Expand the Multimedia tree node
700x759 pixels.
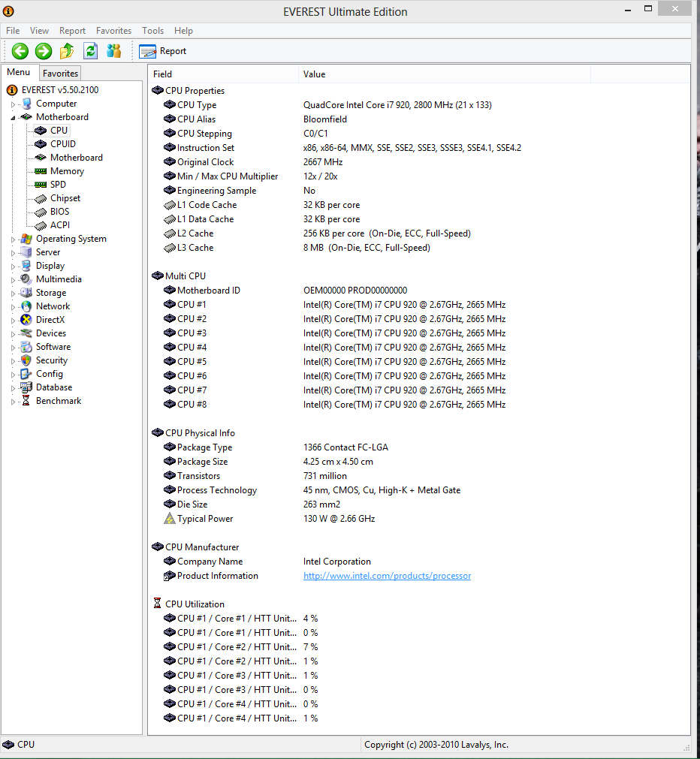coord(13,280)
